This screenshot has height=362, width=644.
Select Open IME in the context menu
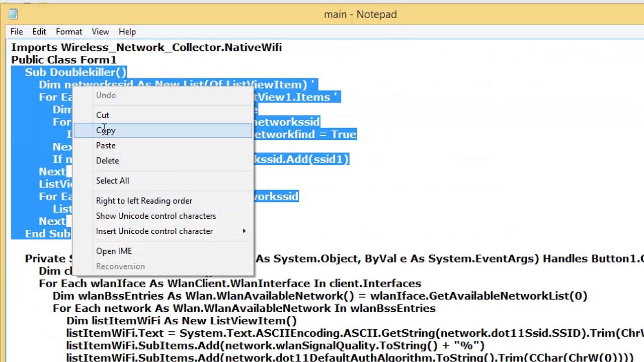point(163,251)
